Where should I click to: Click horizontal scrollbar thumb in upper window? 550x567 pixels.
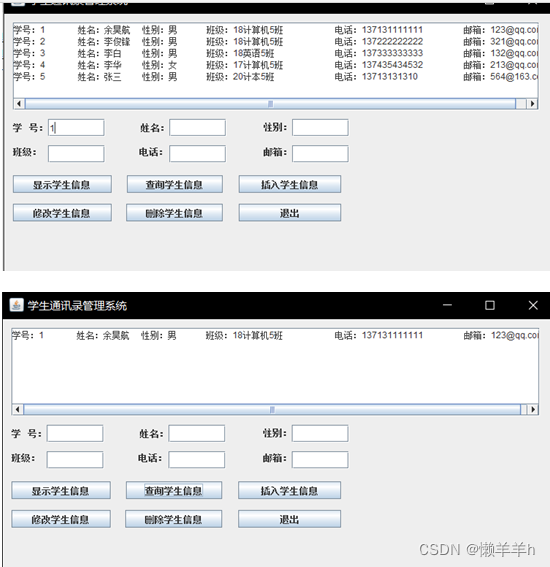tap(270, 104)
